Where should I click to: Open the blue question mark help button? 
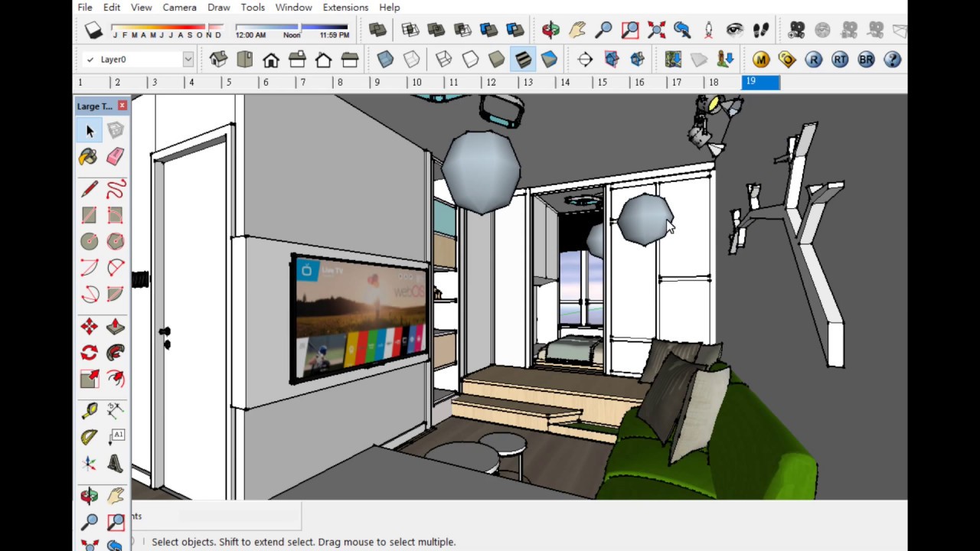pos(892,59)
